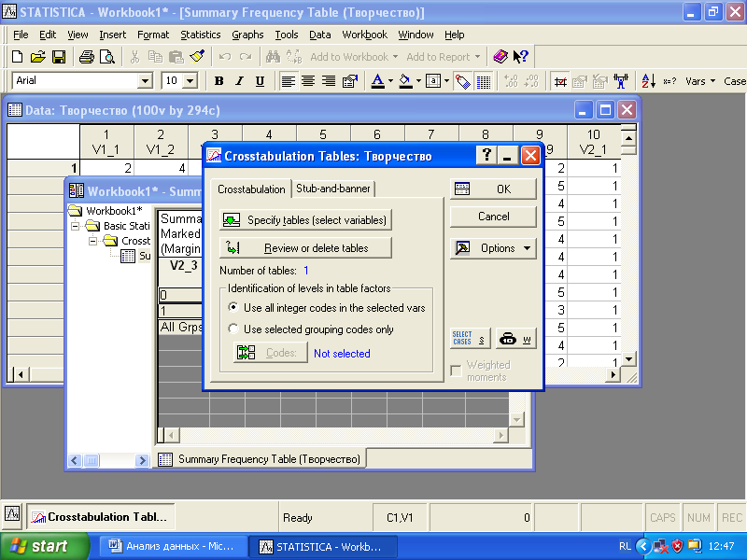Open the Arial font name dropdown

[145, 81]
